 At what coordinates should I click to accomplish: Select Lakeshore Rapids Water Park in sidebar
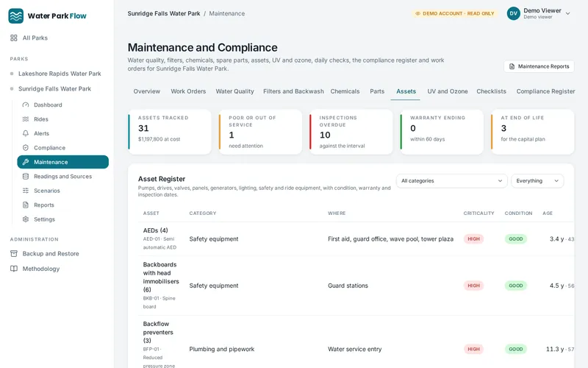point(60,74)
